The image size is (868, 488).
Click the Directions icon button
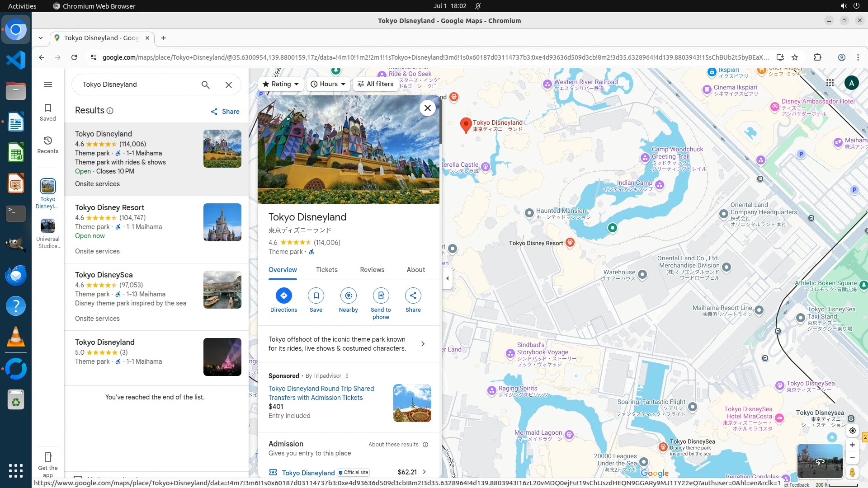[283, 296]
